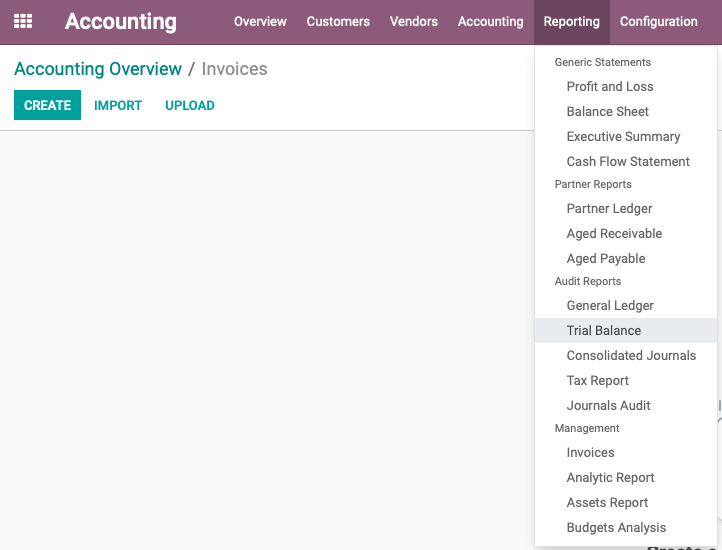Click the Accounting app title
Screen dimensions: 722x550
click(x=121, y=22)
